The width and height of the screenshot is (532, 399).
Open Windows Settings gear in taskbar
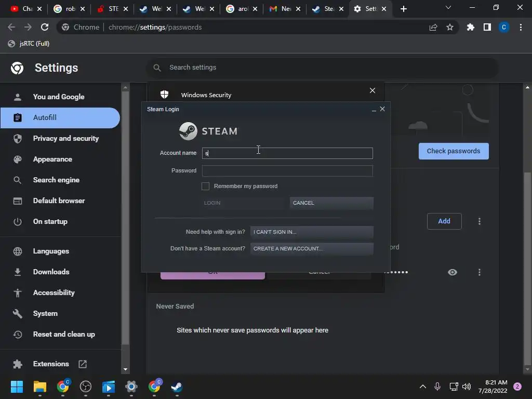(x=131, y=387)
